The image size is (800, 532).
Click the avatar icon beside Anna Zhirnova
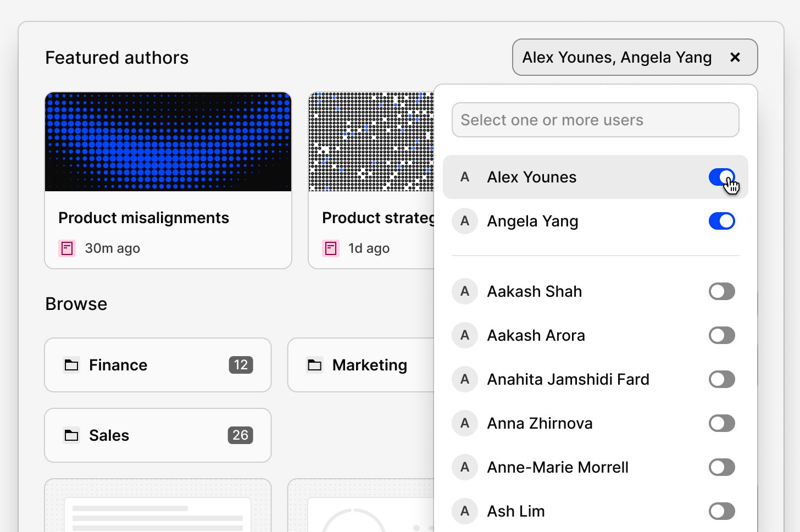coord(465,423)
